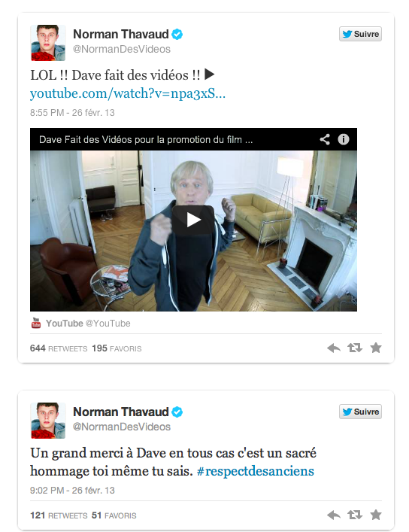Click Suivre button on the second tweet

coord(360,412)
